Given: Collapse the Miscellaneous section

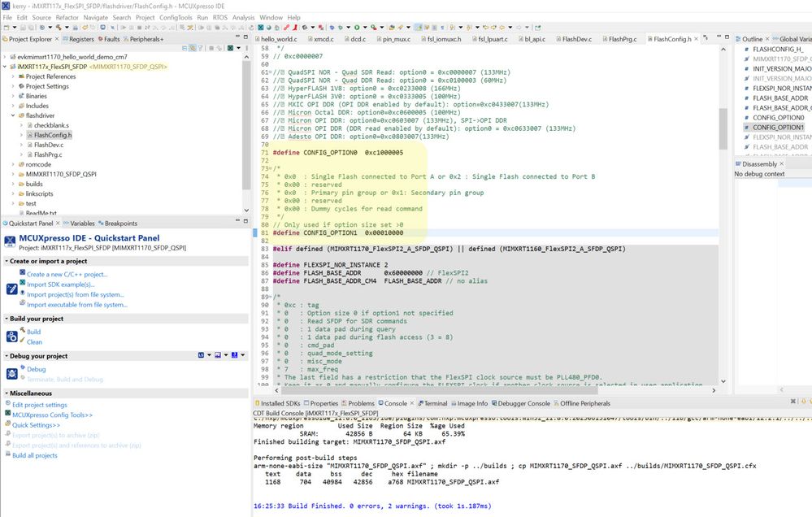Looking at the screenshot, I should [7, 393].
